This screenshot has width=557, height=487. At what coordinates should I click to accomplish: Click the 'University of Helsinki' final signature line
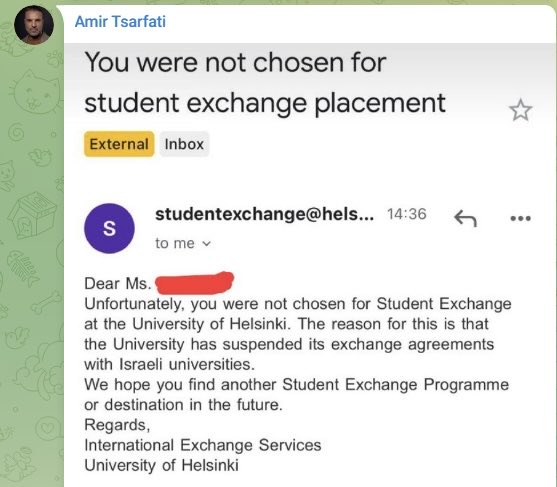161,465
